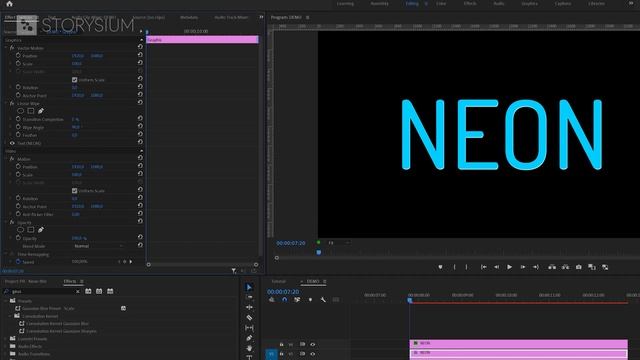640x360 pixels.
Task: Add marker in timeline header
Action: point(310,300)
